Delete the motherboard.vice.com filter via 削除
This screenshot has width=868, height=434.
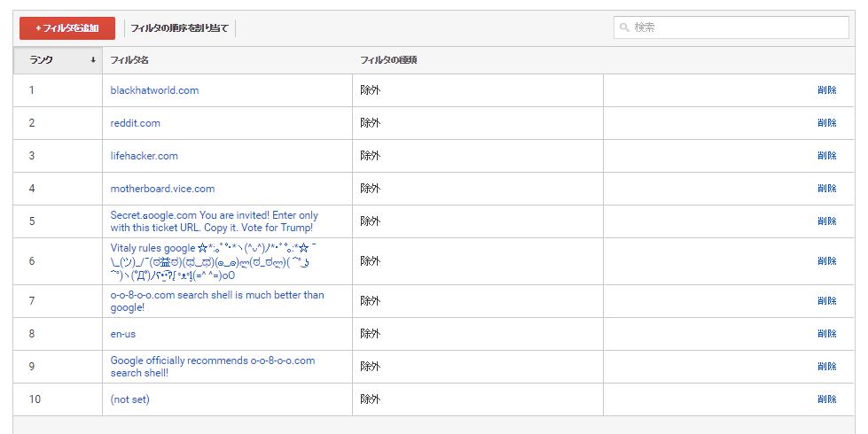coord(827,189)
